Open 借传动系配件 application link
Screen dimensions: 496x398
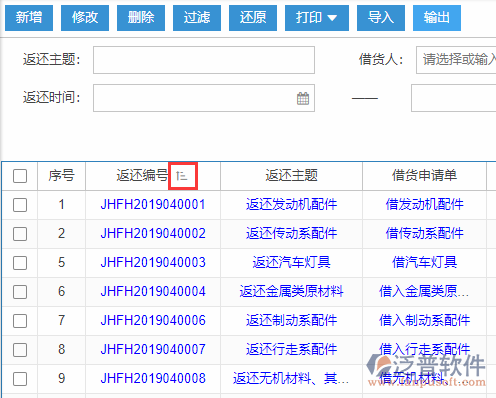[x=424, y=233]
